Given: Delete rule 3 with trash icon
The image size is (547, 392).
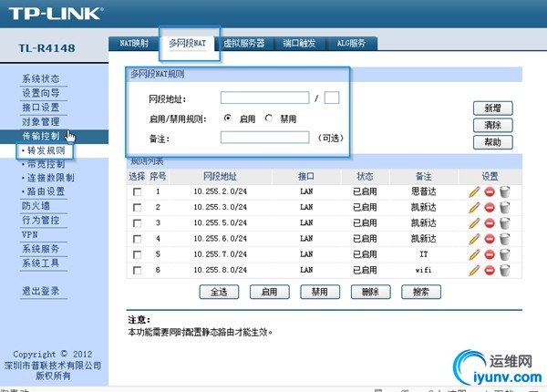Looking at the screenshot, I should point(505,223).
